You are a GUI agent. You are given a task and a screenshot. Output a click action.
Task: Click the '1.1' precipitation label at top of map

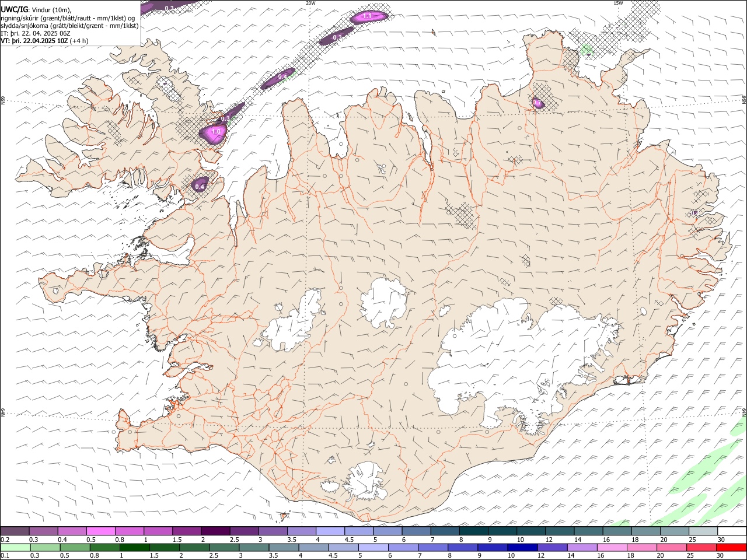pos(367,16)
